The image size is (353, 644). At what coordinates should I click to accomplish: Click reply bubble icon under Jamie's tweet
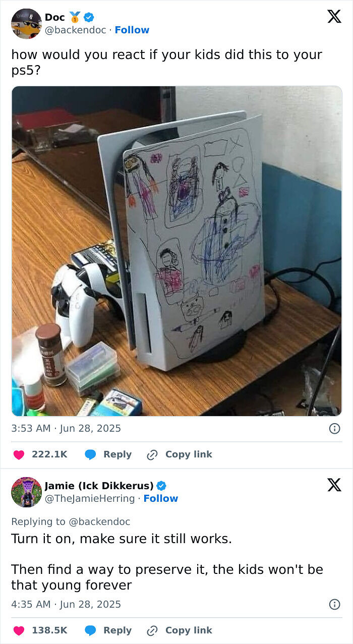[x=91, y=630]
